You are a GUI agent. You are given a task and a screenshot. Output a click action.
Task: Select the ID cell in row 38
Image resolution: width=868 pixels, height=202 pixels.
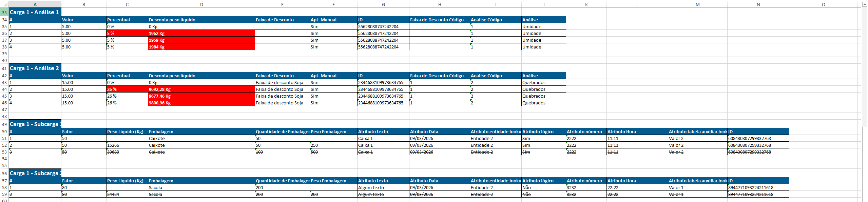[383, 47]
